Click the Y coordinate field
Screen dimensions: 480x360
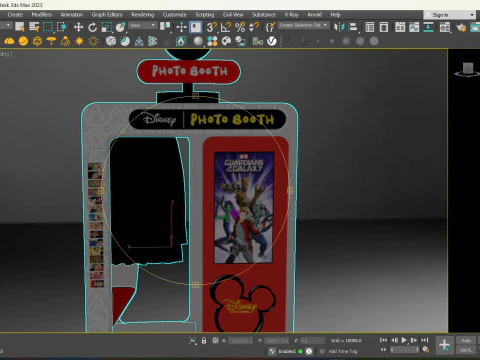[277, 340]
